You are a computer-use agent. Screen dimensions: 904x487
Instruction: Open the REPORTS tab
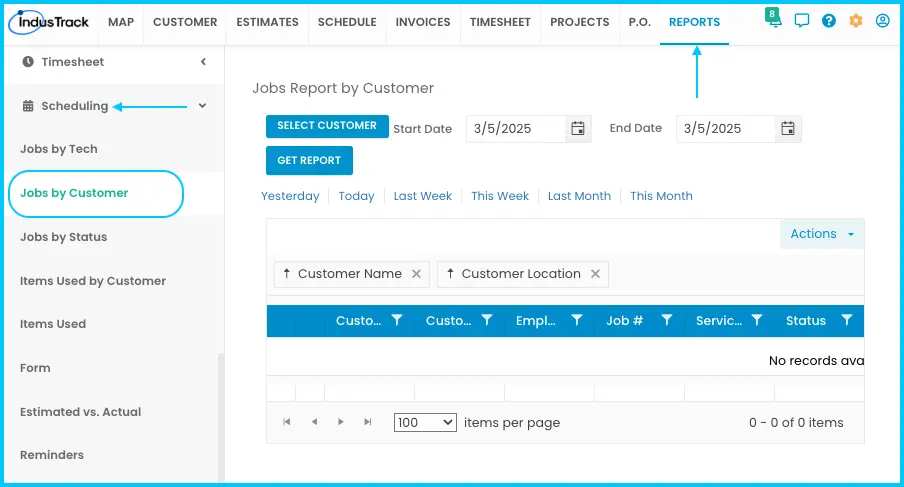point(694,22)
